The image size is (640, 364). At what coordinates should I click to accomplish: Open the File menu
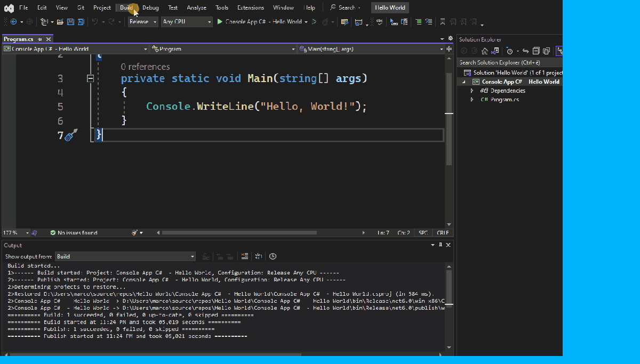pyautogui.click(x=23, y=7)
